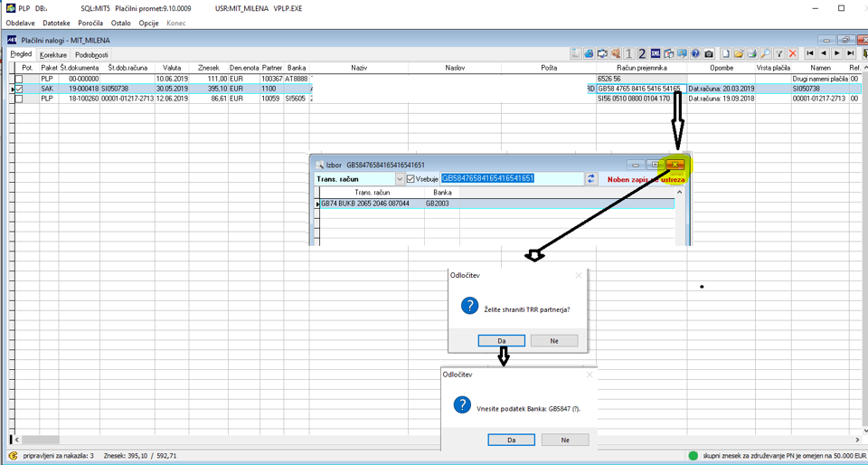Viewport: 868px width, 465px height.
Task: Click the brown hand toolbar icon
Action: 616,53
